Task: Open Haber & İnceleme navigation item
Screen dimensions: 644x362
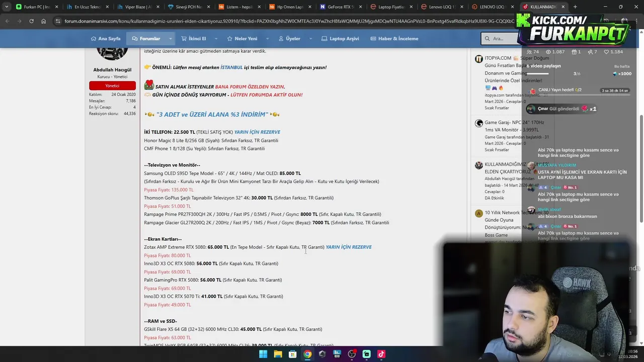Action: pos(394,39)
